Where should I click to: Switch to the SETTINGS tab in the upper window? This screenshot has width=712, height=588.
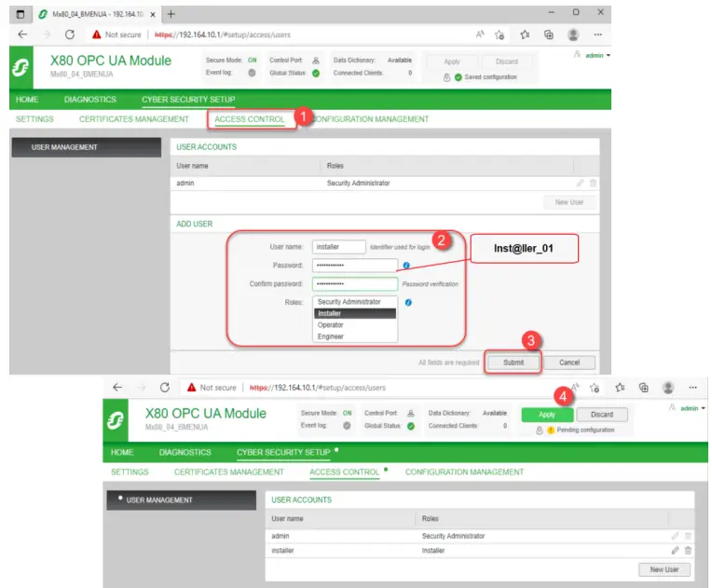click(x=34, y=119)
